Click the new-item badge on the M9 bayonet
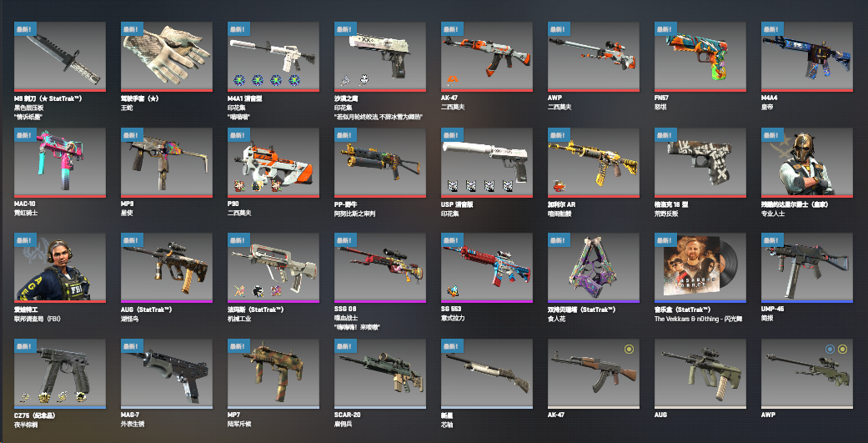The height and width of the screenshot is (443, 868). (25, 29)
